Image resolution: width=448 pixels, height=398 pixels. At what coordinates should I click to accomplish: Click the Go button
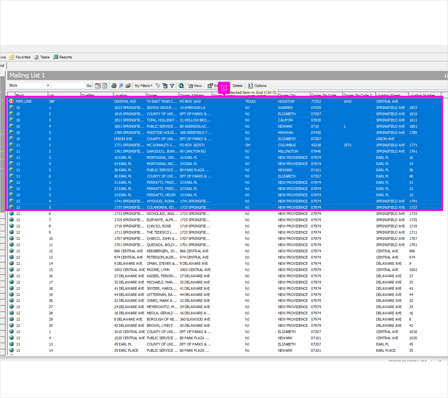(x=89, y=86)
